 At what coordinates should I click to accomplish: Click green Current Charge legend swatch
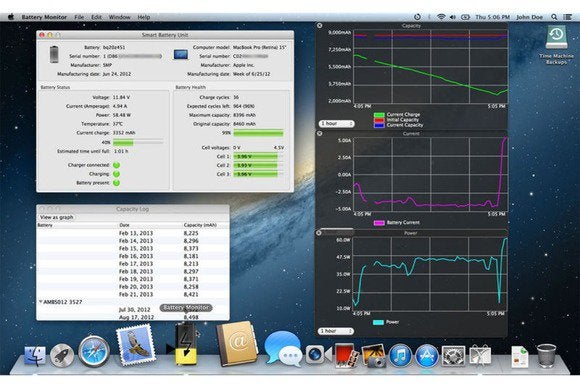pyautogui.click(x=379, y=115)
